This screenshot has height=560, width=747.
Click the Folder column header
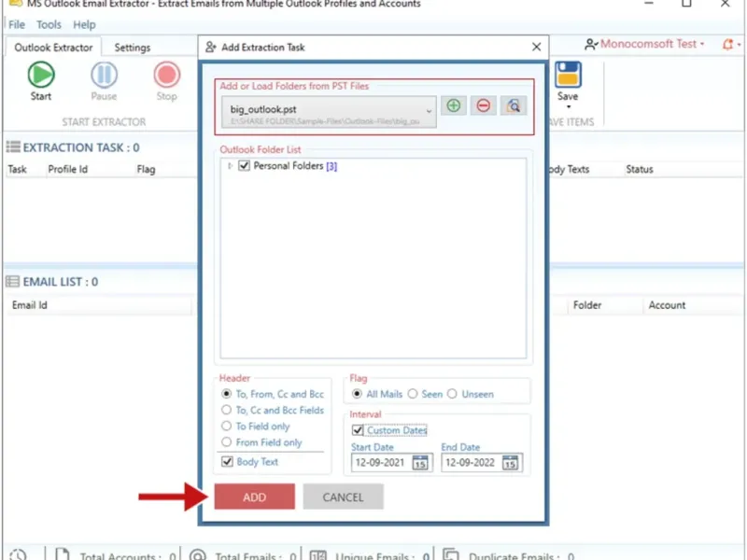point(587,305)
